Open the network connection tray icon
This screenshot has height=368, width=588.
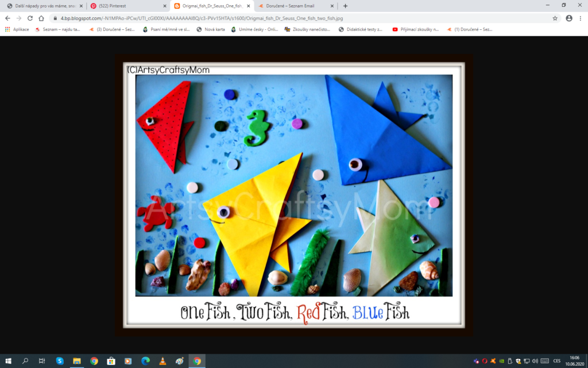click(x=527, y=361)
